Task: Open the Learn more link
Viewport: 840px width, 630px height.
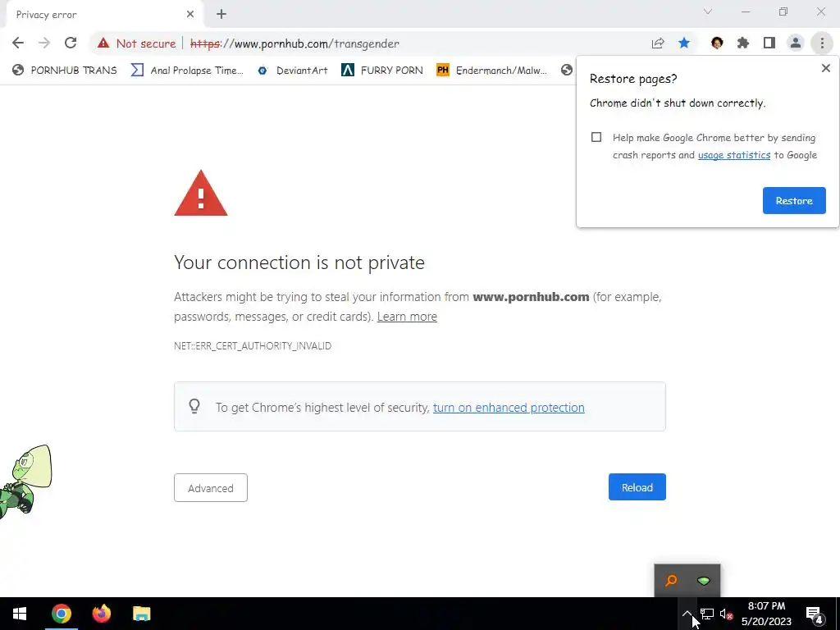Action: 407,317
